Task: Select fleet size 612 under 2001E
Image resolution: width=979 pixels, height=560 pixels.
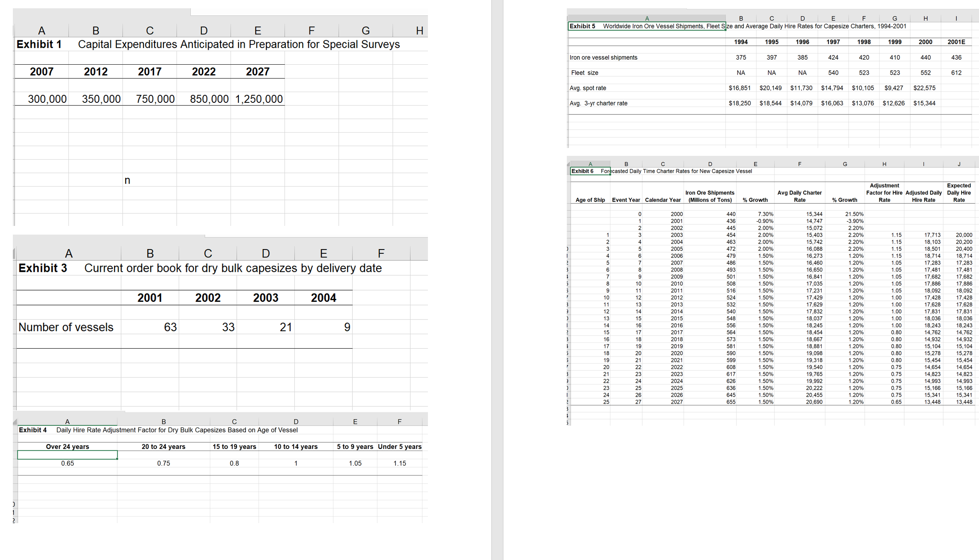Action: click(956, 73)
